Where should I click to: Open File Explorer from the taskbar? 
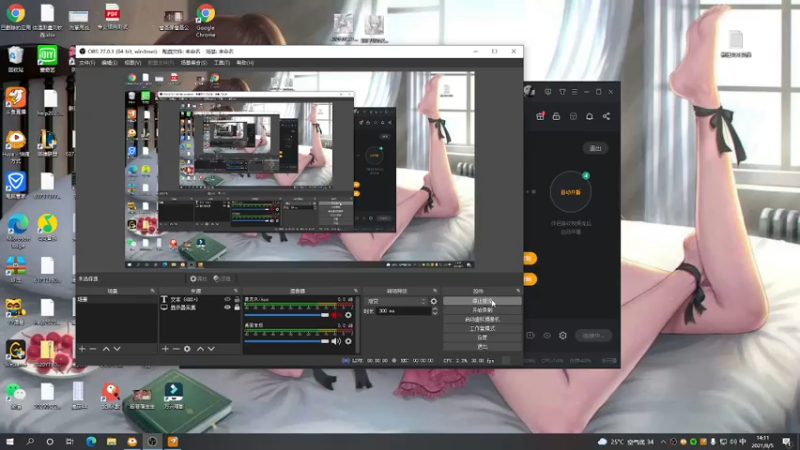[x=111, y=441]
